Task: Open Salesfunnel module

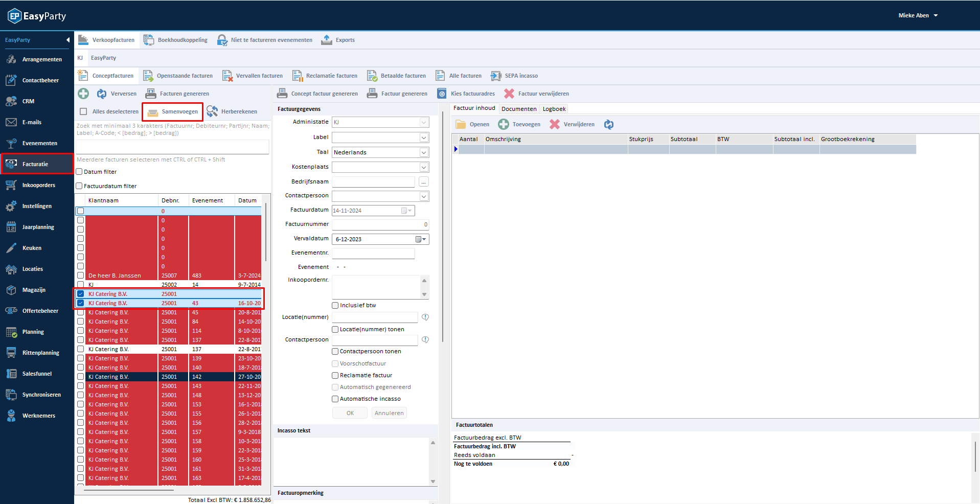Action: pos(29,374)
